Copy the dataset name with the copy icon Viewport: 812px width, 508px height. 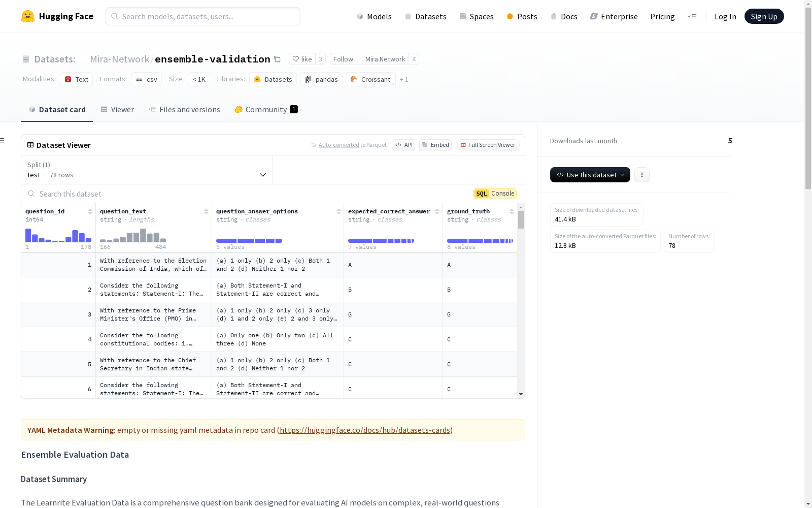(277, 59)
